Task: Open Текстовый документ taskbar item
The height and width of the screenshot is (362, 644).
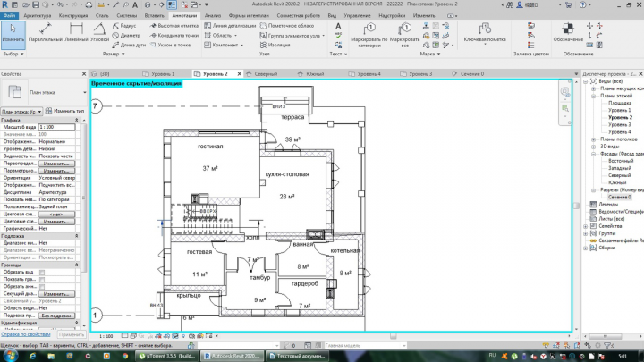Action: (x=297, y=356)
